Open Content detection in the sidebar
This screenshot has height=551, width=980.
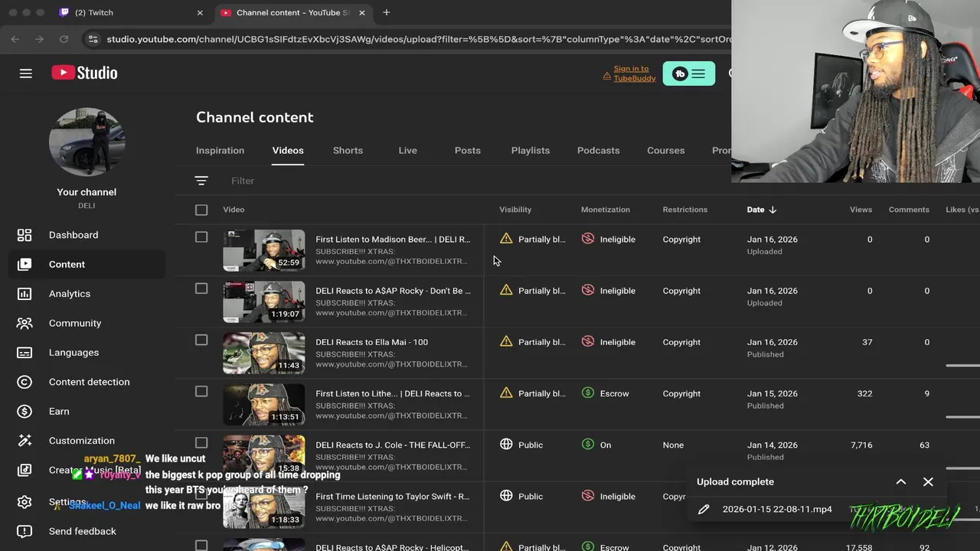pos(89,382)
